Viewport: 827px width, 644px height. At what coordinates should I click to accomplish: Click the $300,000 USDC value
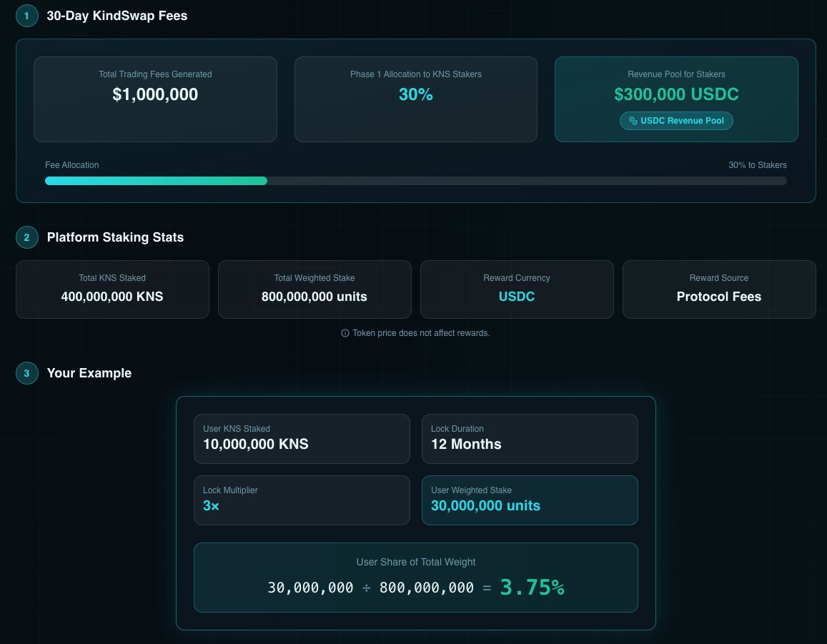tap(676, 94)
